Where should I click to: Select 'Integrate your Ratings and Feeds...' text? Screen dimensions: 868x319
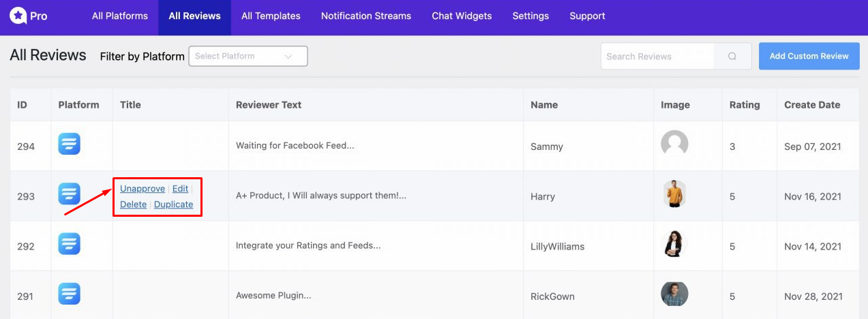click(308, 245)
